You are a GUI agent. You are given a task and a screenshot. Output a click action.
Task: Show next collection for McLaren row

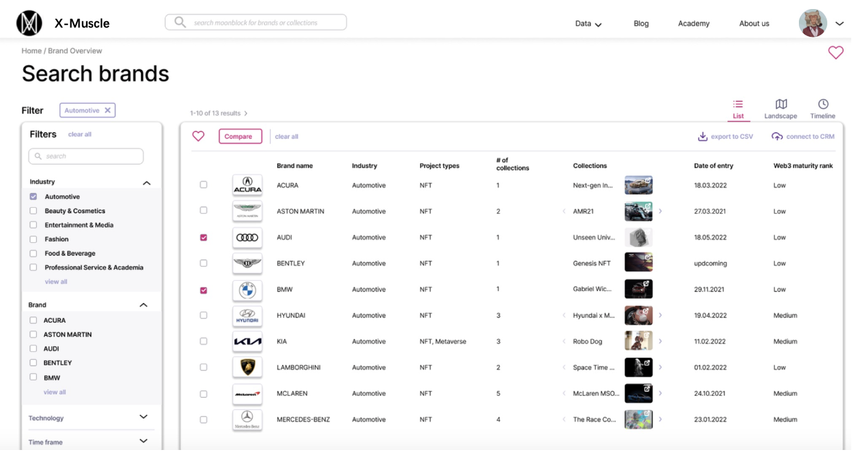pos(660,393)
